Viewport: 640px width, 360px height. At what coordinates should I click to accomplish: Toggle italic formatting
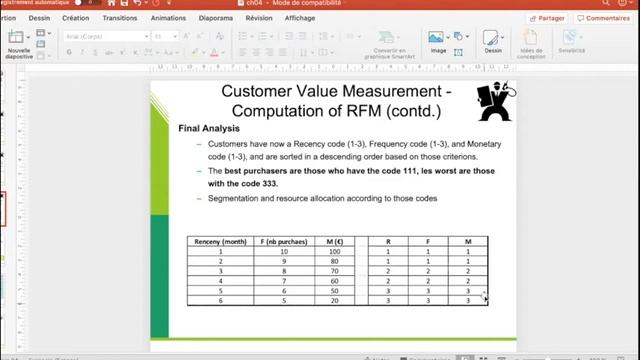click(x=82, y=52)
